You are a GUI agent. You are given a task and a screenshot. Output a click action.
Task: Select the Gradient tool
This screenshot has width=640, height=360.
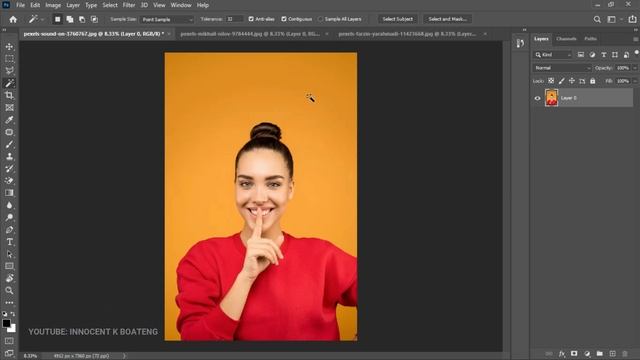[9, 193]
